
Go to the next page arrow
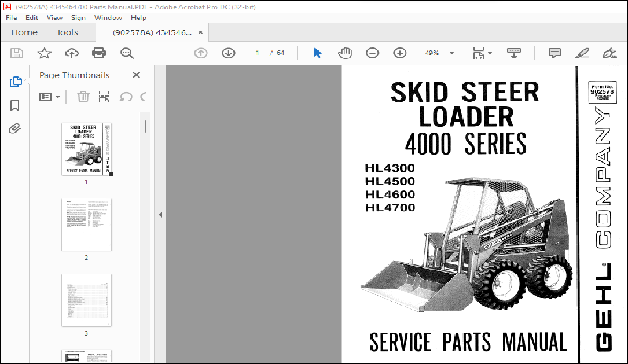228,53
